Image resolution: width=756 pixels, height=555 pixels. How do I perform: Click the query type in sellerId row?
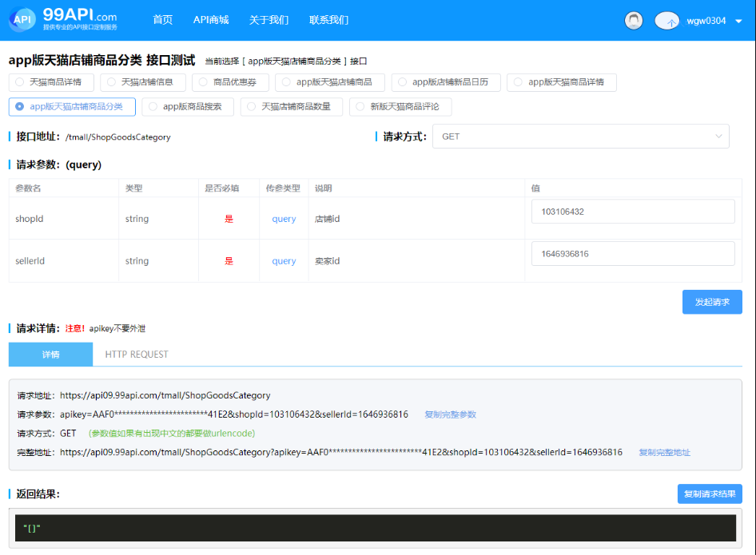(284, 261)
